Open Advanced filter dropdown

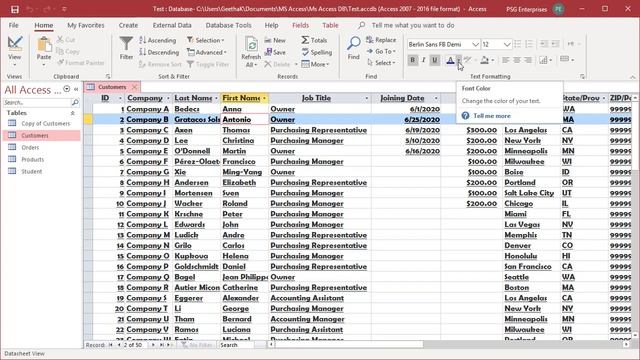coord(207,52)
